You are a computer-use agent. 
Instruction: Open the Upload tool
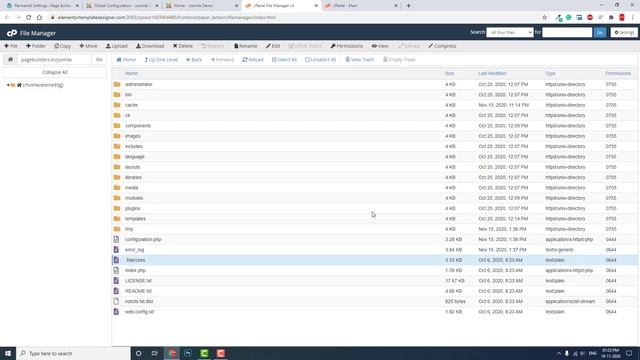[x=117, y=46]
